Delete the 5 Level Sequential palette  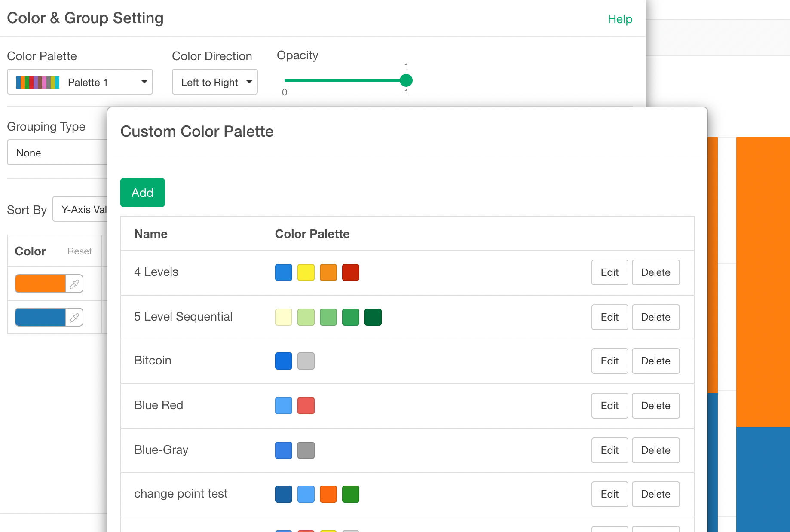(x=656, y=317)
